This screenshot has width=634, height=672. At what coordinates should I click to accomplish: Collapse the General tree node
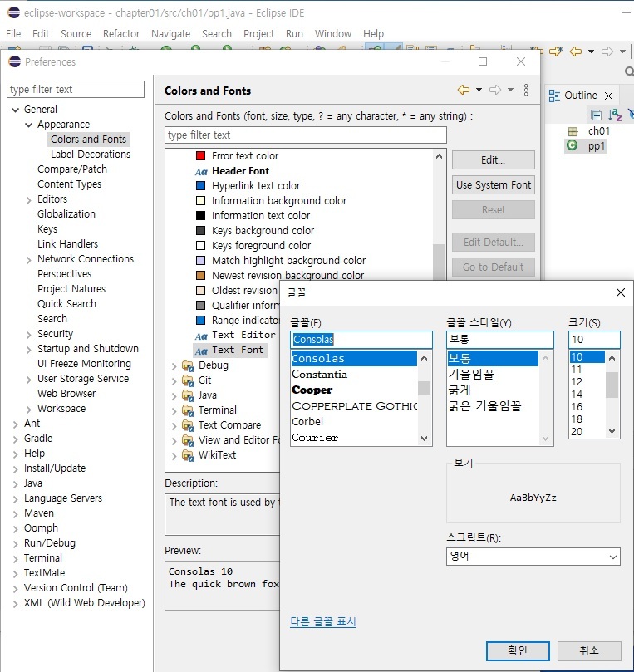point(16,110)
